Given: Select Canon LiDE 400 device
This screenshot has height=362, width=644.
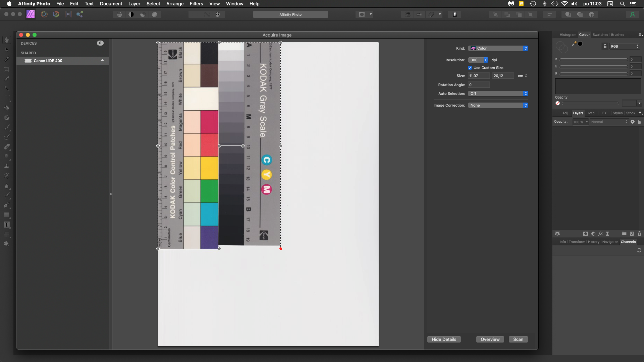Looking at the screenshot, I should click(63, 61).
